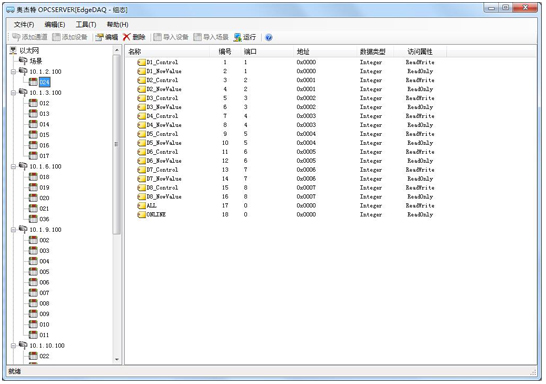The height and width of the screenshot is (384, 546).
Task: Click ReadWrite cell of ALL row
Action: (x=420, y=206)
